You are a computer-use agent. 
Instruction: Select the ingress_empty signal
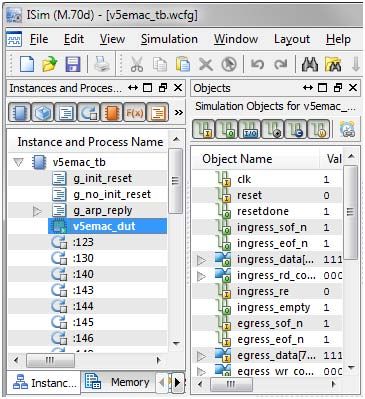click(x=267, y=307)
